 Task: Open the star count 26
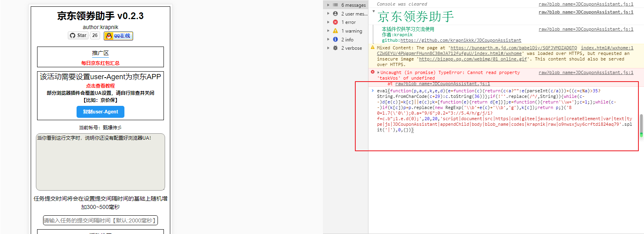pyautogui.click(x=95, y=35)
